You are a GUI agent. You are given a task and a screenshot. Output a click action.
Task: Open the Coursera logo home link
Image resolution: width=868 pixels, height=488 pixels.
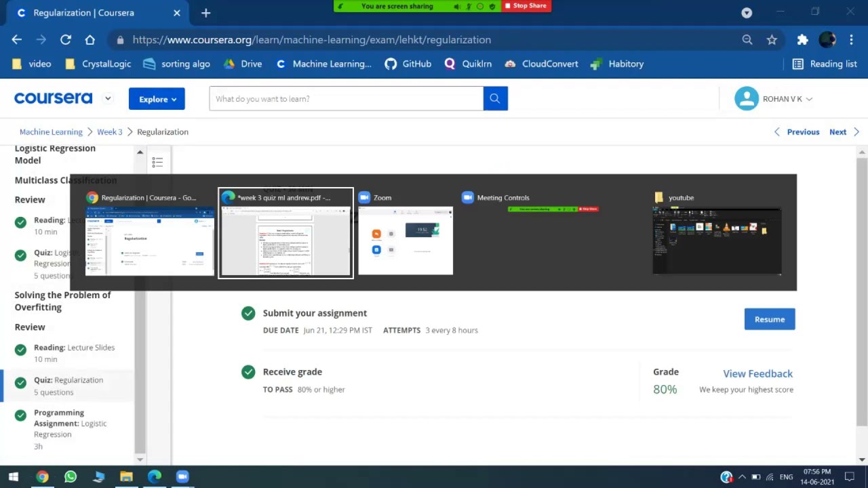[x=53, y=98]
